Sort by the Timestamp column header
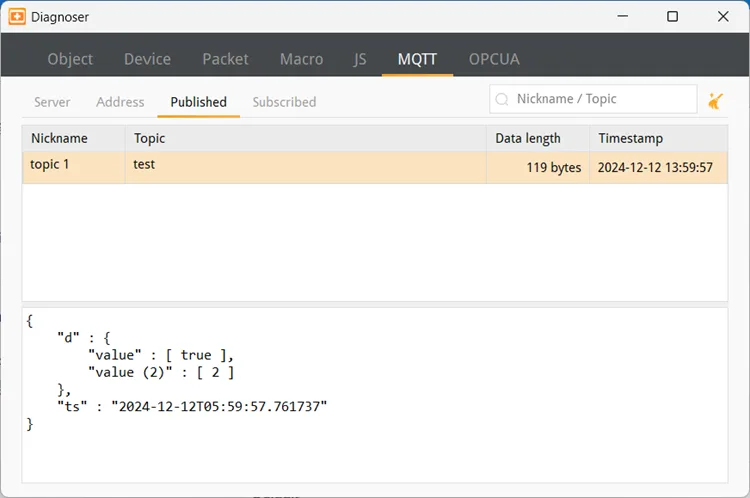 (659, 138)
